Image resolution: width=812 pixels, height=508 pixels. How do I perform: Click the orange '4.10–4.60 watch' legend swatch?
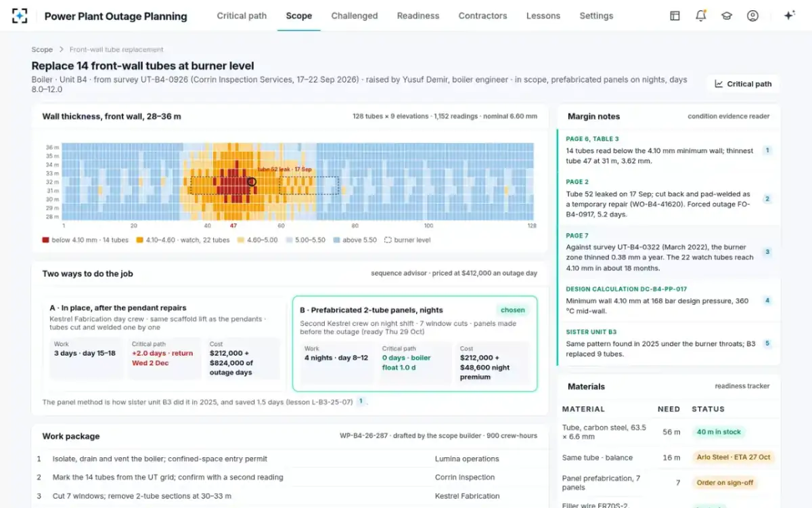pyautogui.click(x=139, y=240)
